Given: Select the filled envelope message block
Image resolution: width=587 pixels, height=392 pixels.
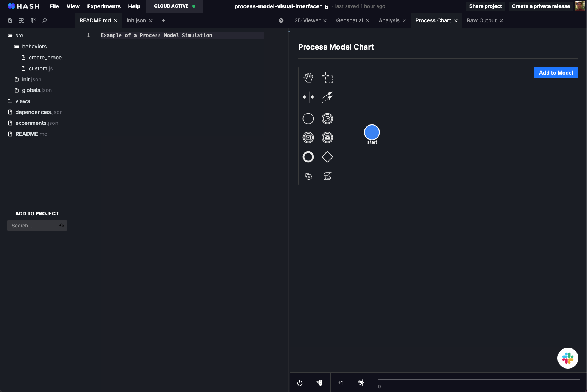Looking at the screenshot, I should pyautogui.click(x=327, y=137).
